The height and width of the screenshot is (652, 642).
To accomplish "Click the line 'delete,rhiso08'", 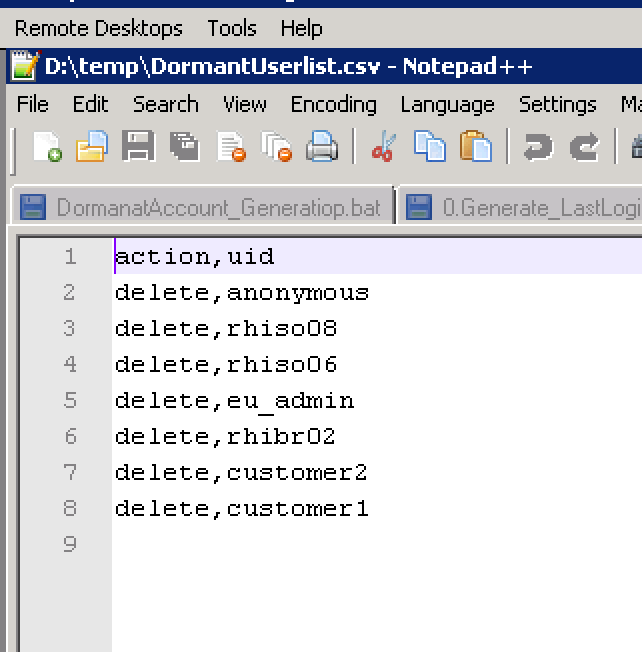I will coord(226,328).
